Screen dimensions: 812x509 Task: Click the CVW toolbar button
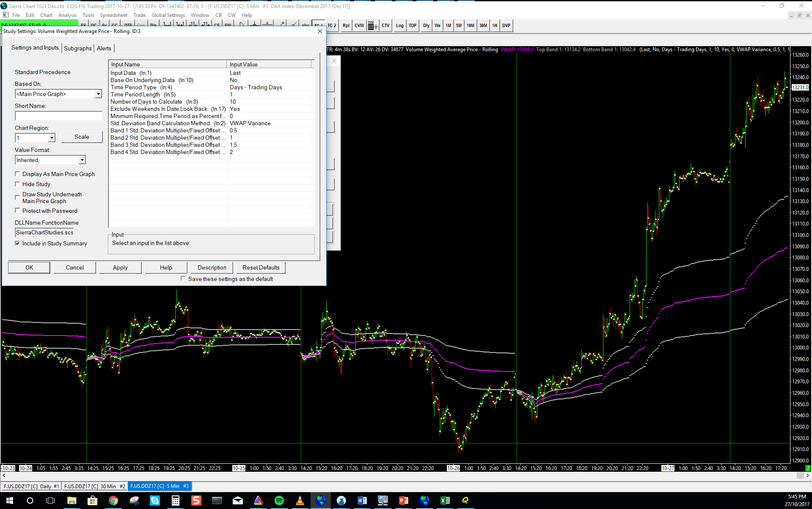click(x=359, y=26)
